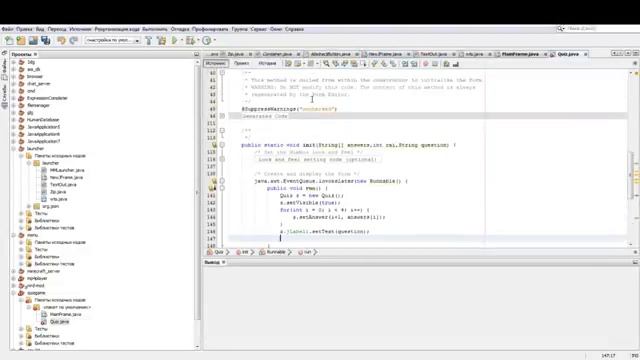Click the last chart icon in editor toolbar

tap(456, 64)
